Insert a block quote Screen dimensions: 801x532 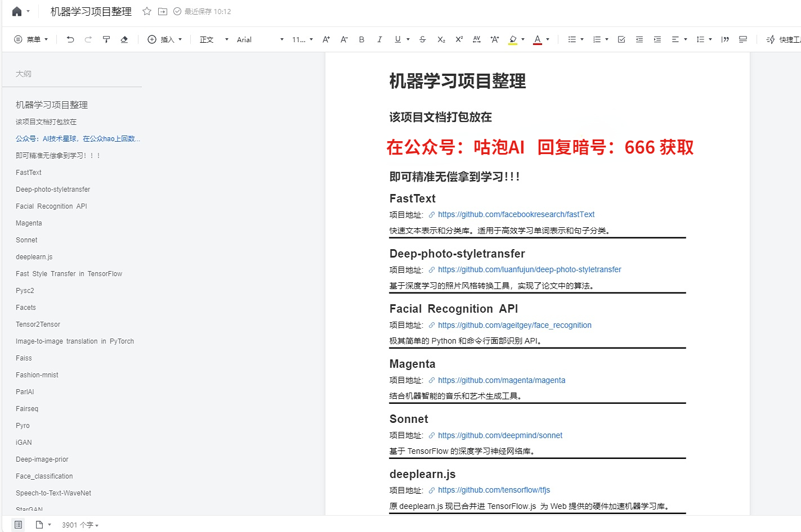coord(725,39)
